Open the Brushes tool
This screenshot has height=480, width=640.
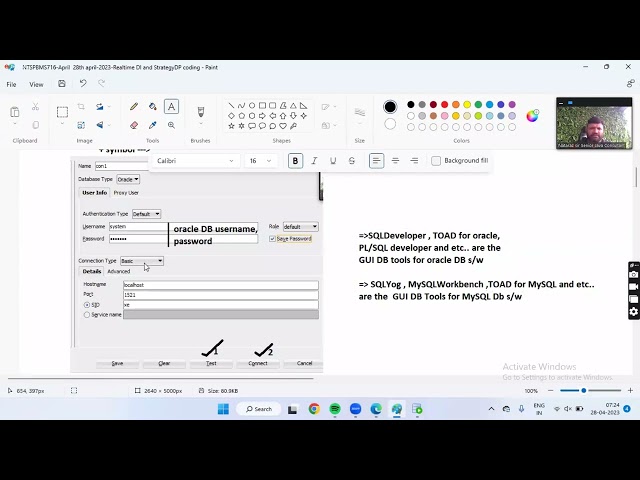pyautogui.click(x=200, y=111)
